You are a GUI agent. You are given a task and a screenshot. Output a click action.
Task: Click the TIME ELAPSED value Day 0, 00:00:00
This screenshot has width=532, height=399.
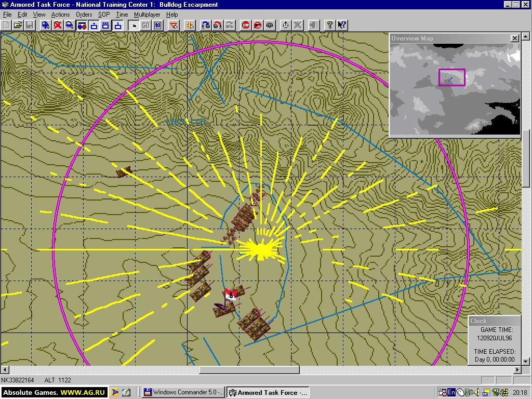coord(495,360)
